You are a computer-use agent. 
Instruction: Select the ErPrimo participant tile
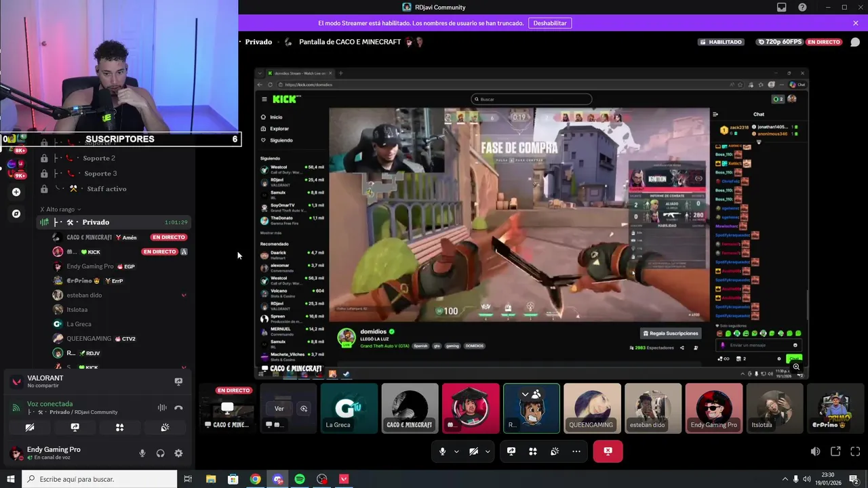coord(835,409)
